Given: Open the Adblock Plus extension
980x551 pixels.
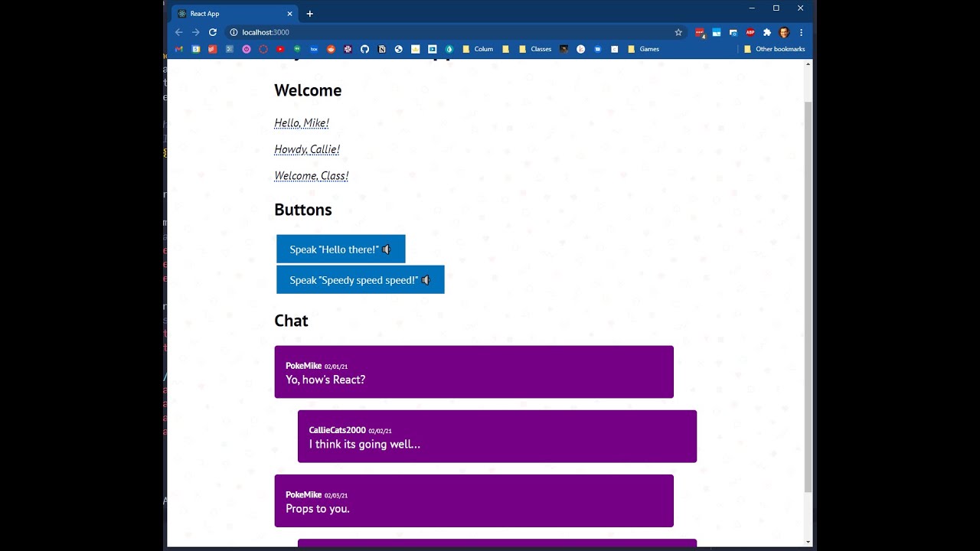Looking at the screenshot, I should coord(750,32).
